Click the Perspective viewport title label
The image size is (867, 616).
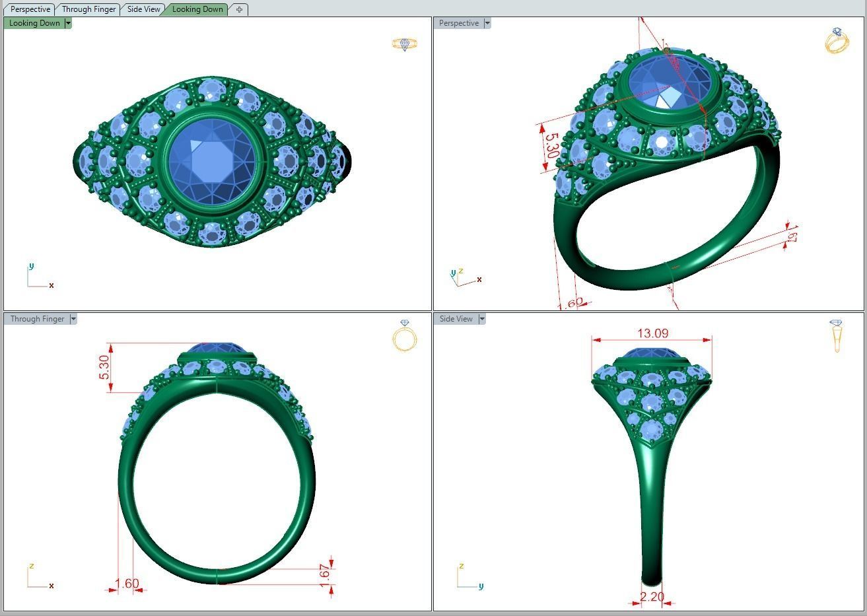click(458, 23)
